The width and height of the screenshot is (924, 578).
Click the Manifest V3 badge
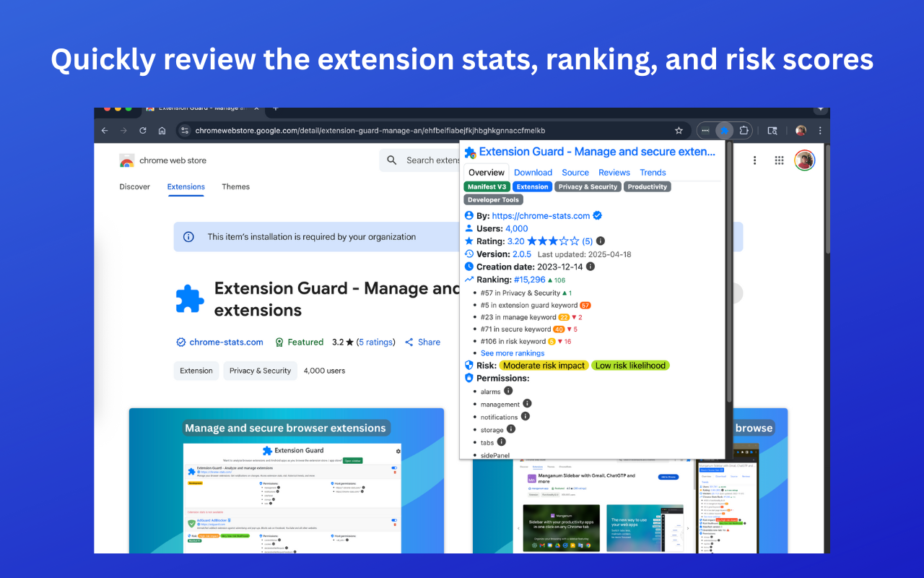tap(487, 186)
